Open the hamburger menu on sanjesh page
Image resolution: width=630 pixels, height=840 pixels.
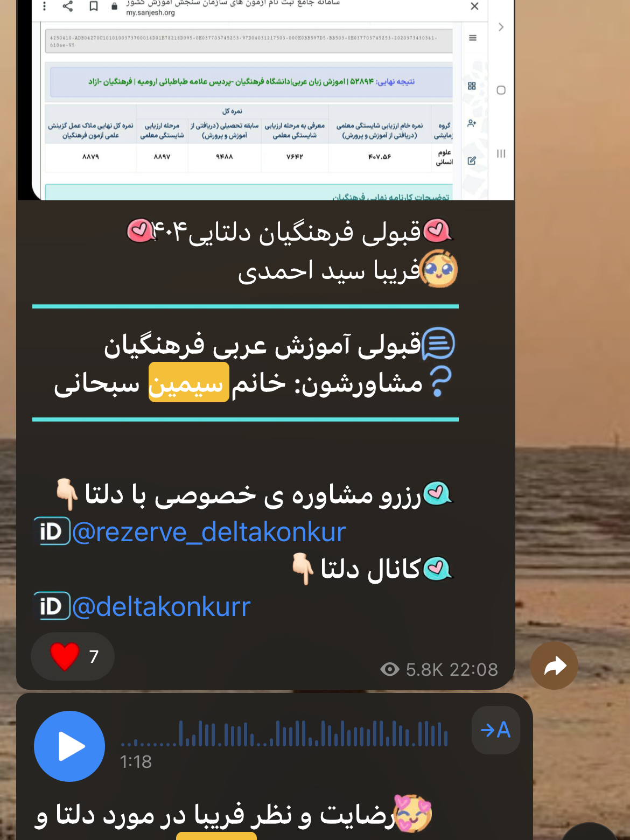(473, 38)
